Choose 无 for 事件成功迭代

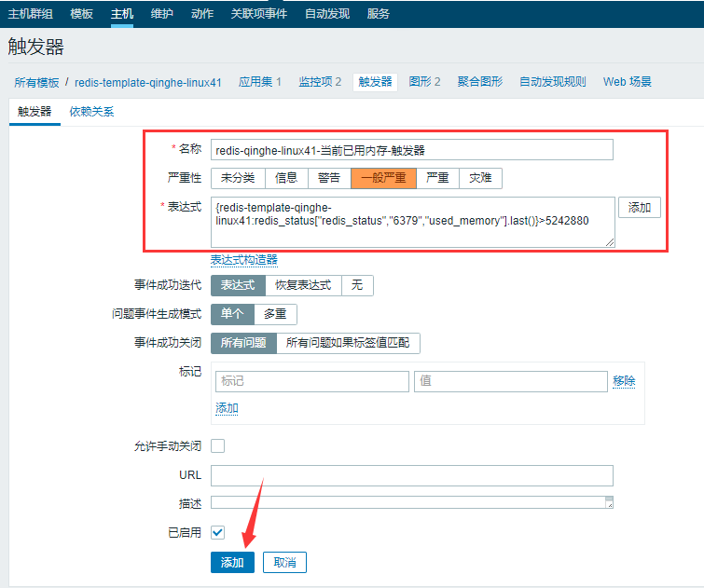[357, 285]
